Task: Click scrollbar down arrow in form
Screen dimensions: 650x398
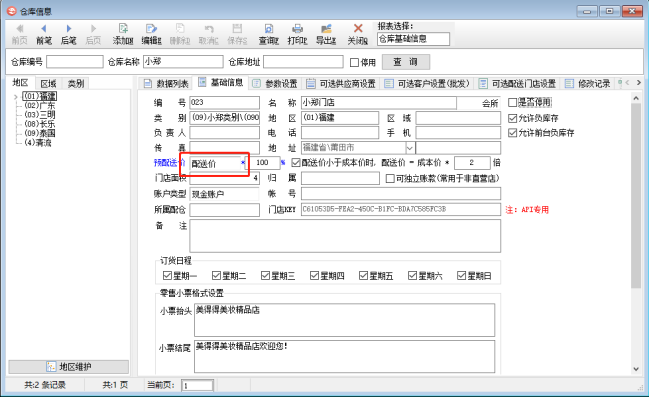Action: [x=636, y=369]
